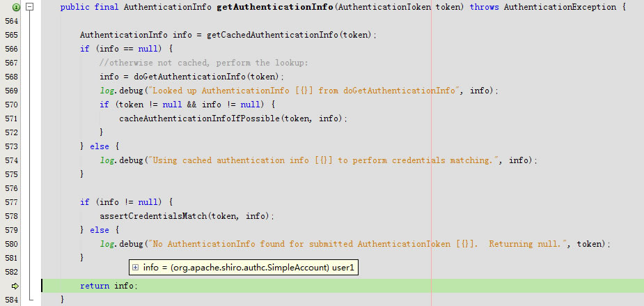This screenshot has width=644, height=306.
Task: Click line number 574 in gutter
Action: 12,160
